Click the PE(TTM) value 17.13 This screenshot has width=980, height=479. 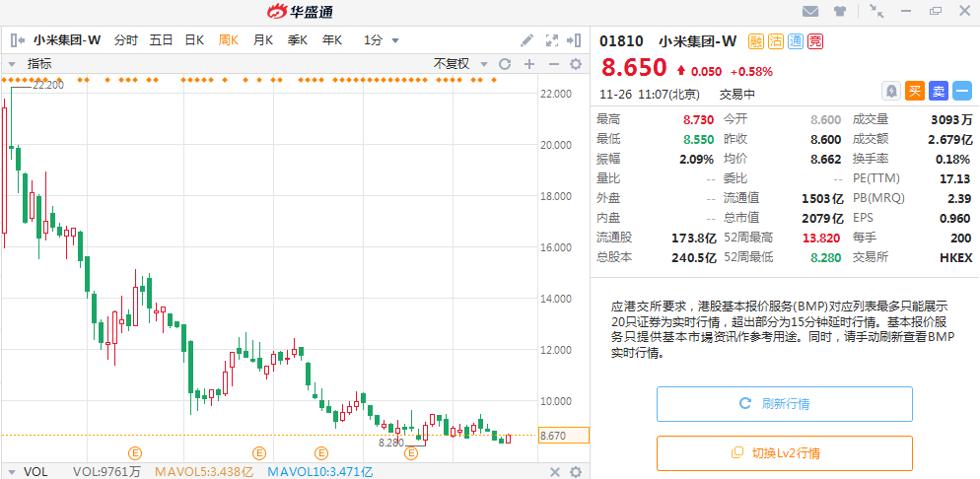[955, 178]
